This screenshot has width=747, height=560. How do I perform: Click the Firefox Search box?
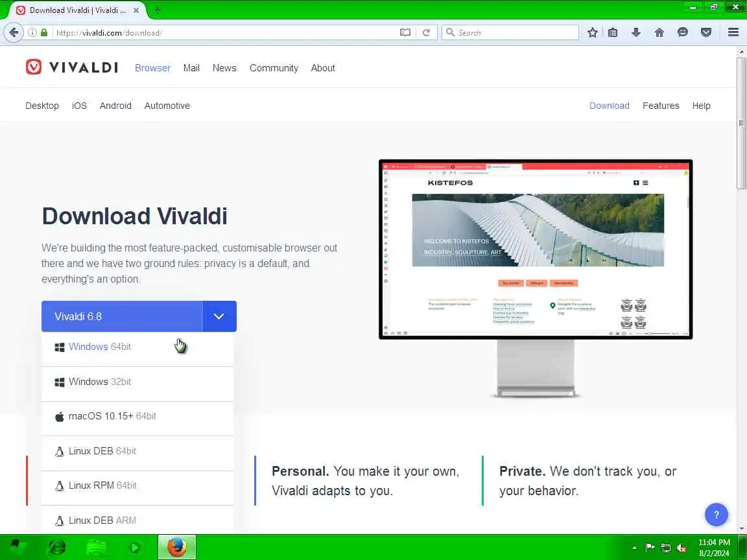click(x=510, y=32)
